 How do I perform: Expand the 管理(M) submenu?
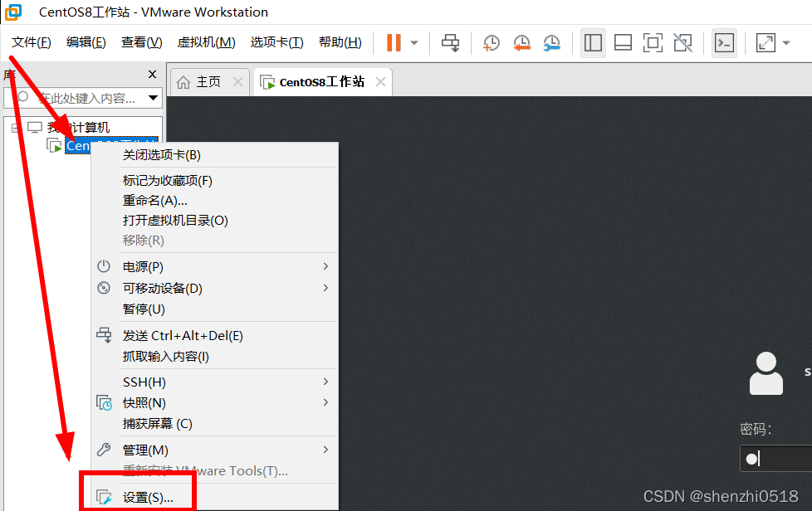click(214, 450)
